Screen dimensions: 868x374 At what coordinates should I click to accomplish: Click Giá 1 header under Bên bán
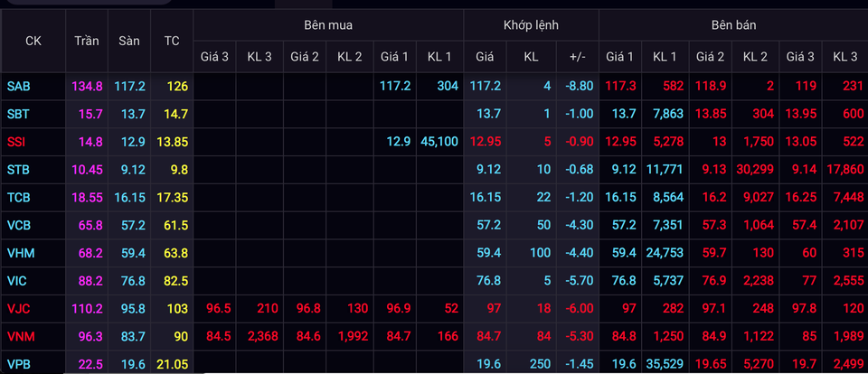(620, 56)
